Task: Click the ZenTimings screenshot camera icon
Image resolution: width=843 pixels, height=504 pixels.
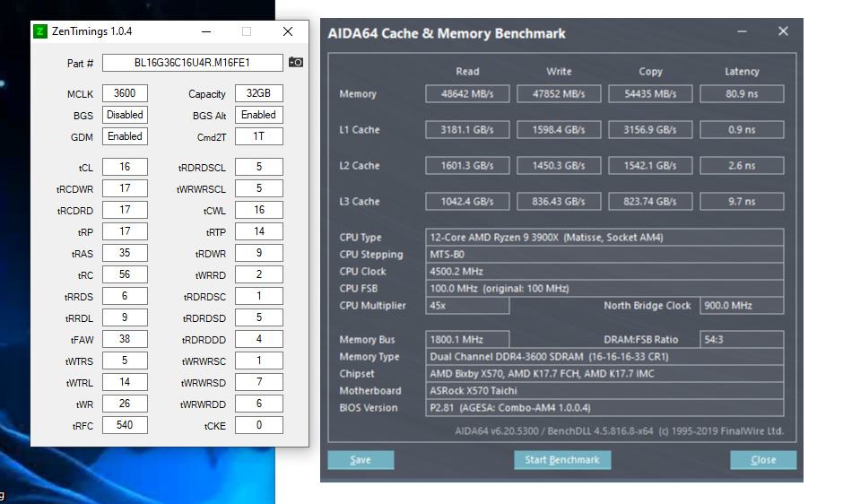Action: pos(296,63)
